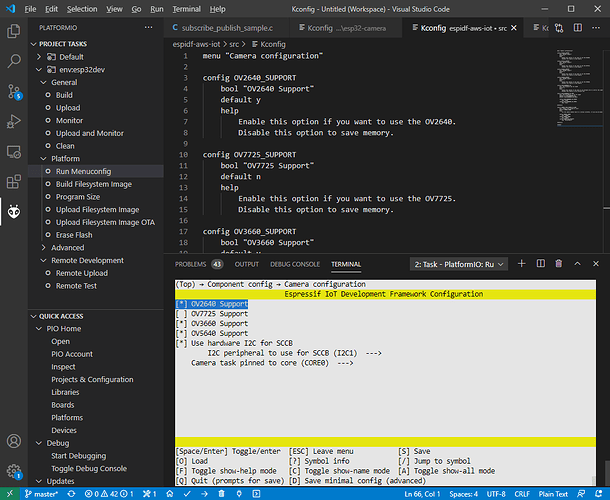The width and height of the screenshot is (610, 500).
Task: Open PlatformIO new terminal icon in status bar
Action: coord(256,494)
